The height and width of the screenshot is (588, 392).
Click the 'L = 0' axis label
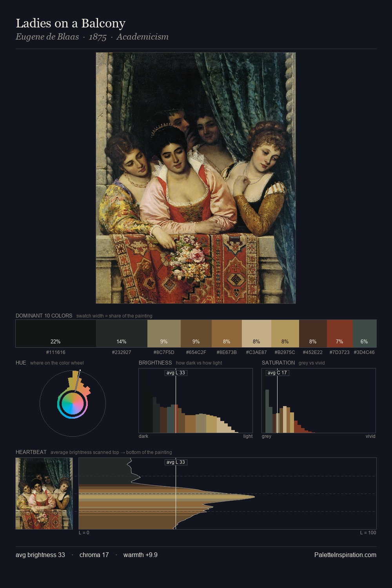pyautogui.click(x=84, y=533)
